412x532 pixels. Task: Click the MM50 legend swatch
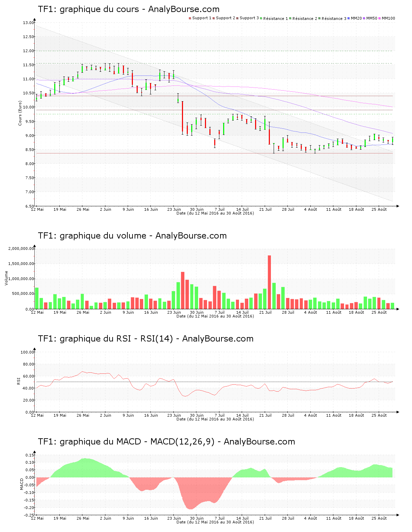pos(364,18)
